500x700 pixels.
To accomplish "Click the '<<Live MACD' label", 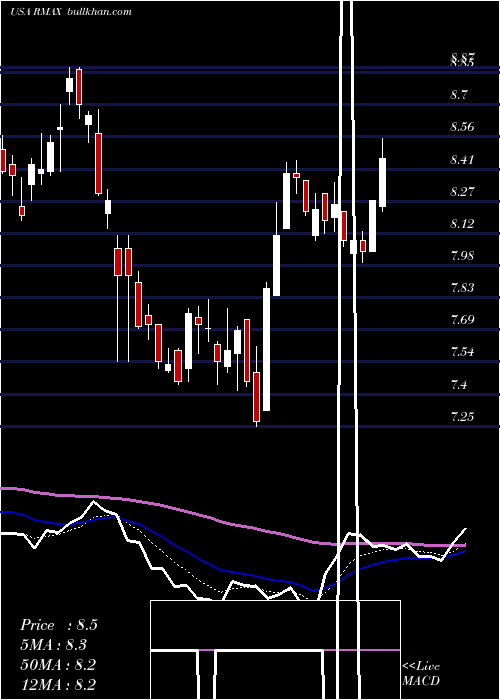I will point(421,673).
